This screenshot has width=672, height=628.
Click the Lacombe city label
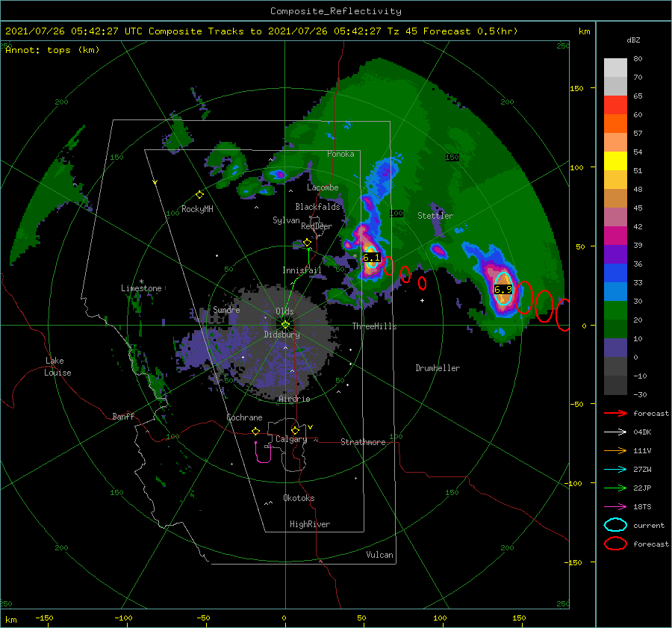pos(323,187)
